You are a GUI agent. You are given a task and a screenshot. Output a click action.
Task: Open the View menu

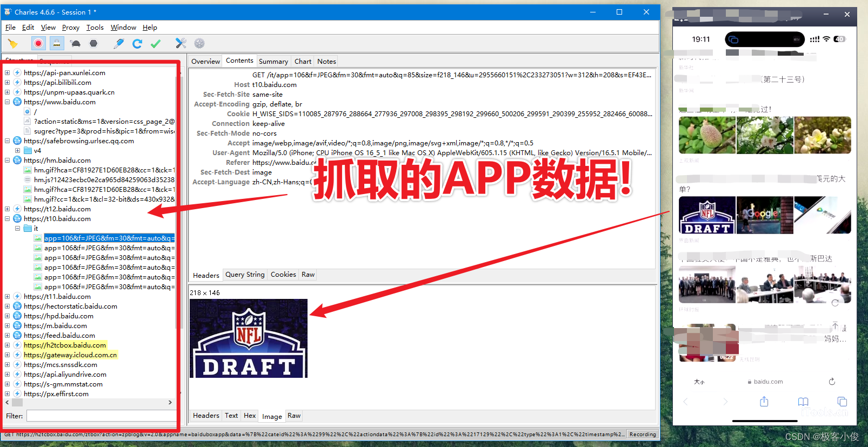click(x=48, y=28)
